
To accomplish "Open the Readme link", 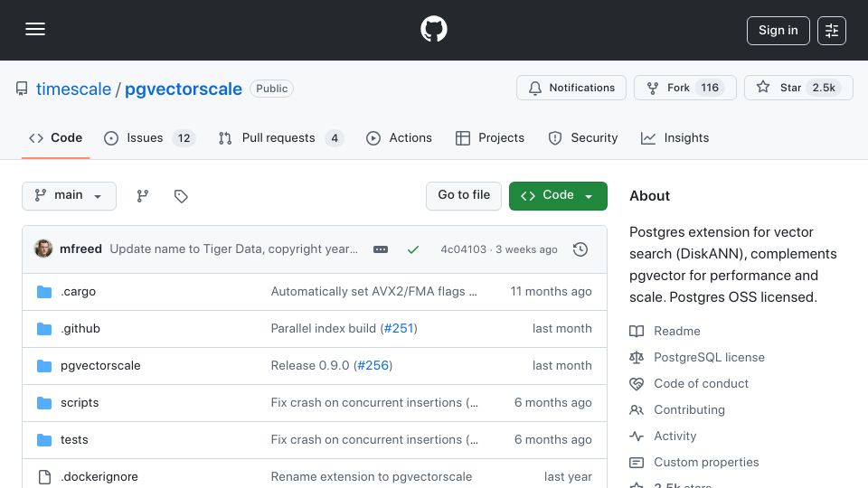I will 677,332.
